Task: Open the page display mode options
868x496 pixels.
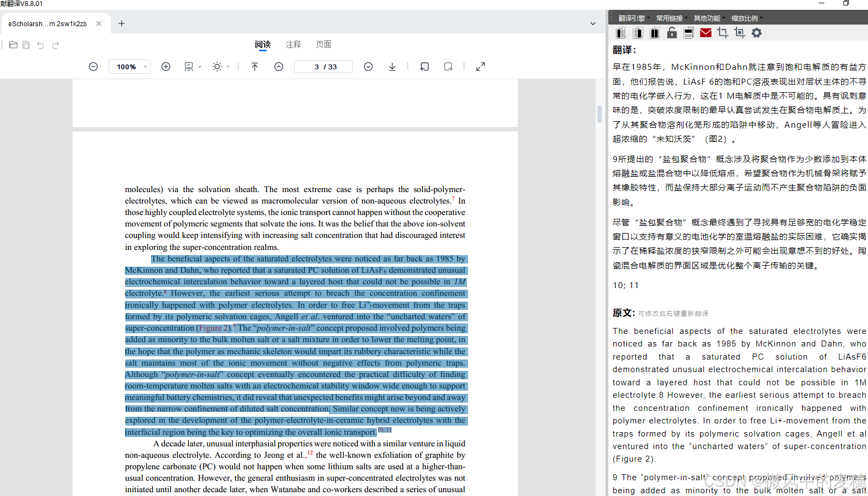Action: 193,67
